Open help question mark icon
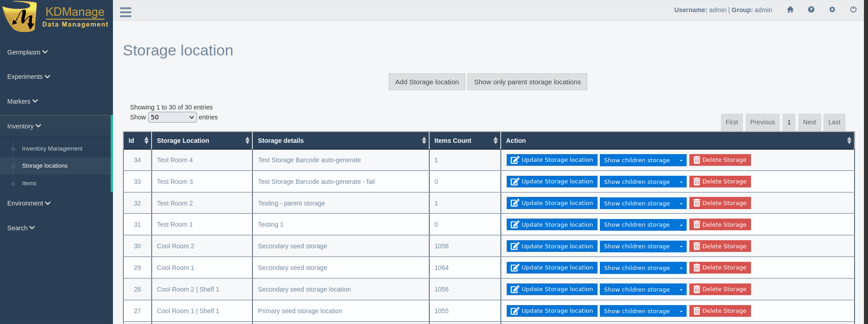868x324 pixels. tap(811, 9)
